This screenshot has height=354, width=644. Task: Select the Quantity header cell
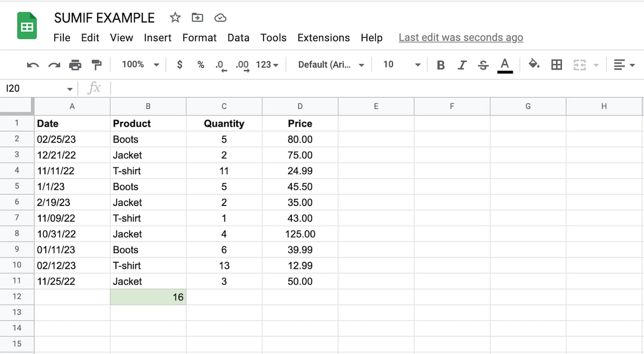224,123
